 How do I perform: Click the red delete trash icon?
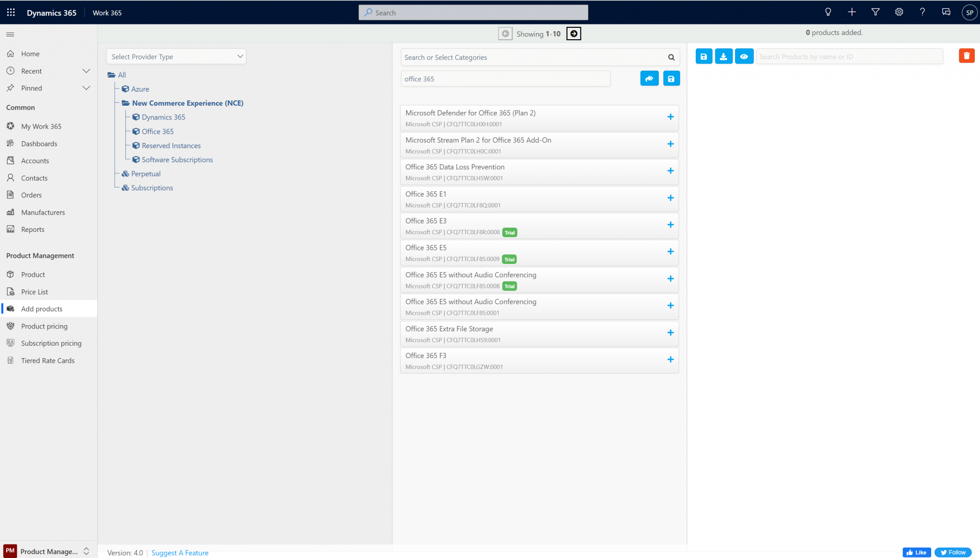966,56
